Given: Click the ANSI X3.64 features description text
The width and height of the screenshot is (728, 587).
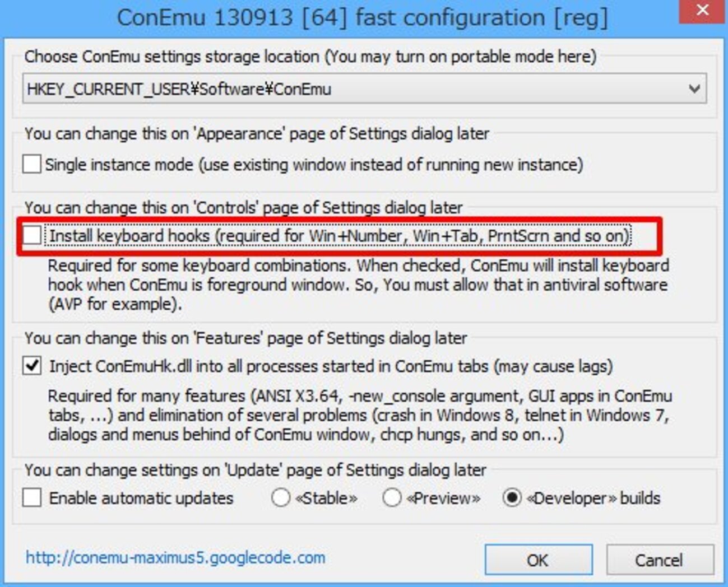Looking at the screenshot, I should pos(359,415).
